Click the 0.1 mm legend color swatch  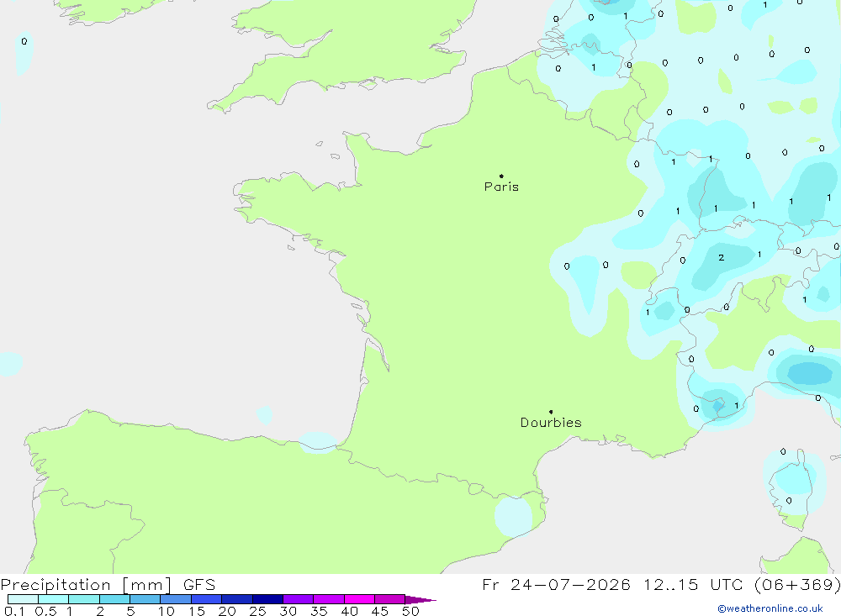pos(23,599)
